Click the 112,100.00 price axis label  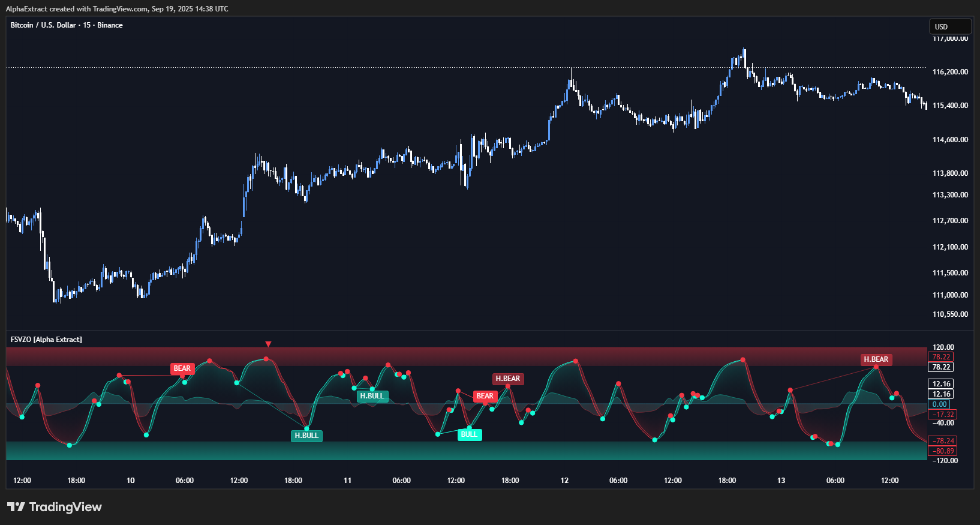(x=950, y=247)
